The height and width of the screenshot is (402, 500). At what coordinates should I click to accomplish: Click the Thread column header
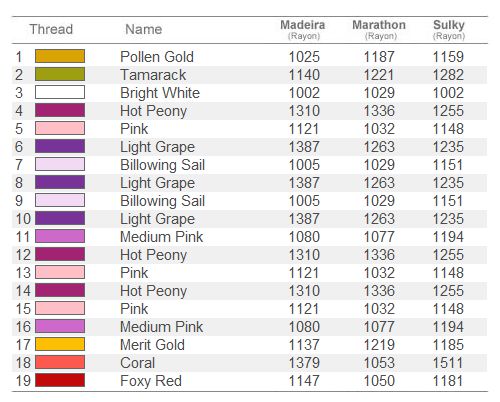tap(51, 29)
